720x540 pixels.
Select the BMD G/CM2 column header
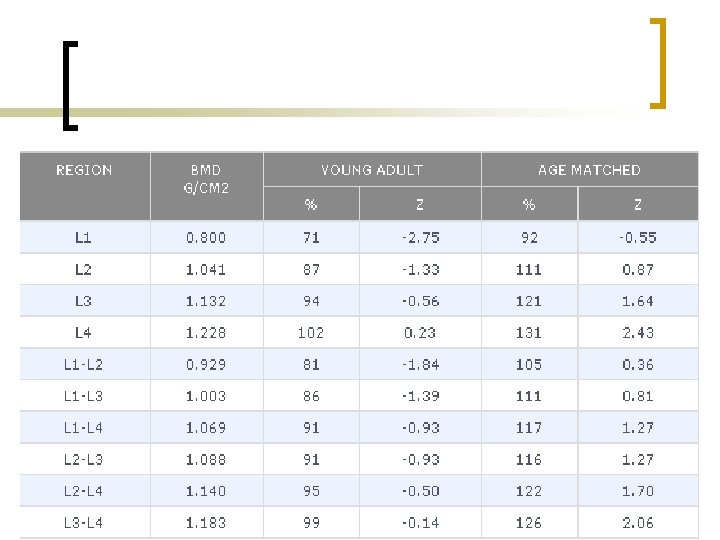pyautogui.click(x=206, y=178)
